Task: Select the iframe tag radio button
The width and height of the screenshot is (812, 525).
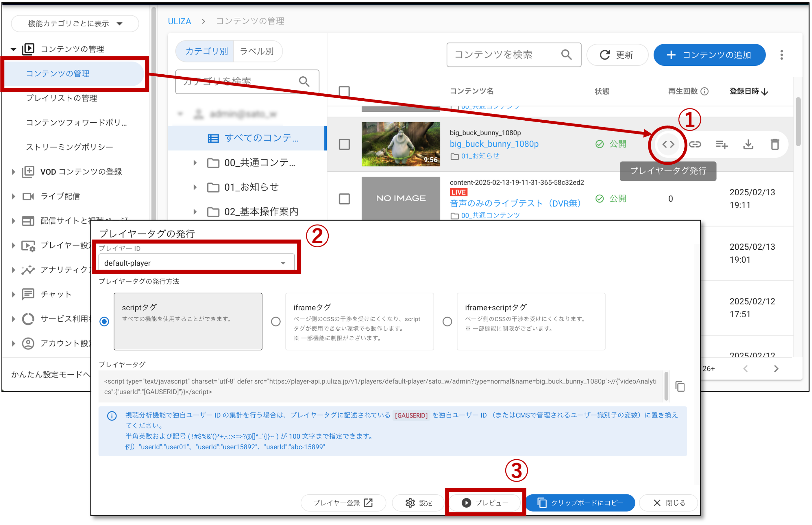Action: point(275,321)
